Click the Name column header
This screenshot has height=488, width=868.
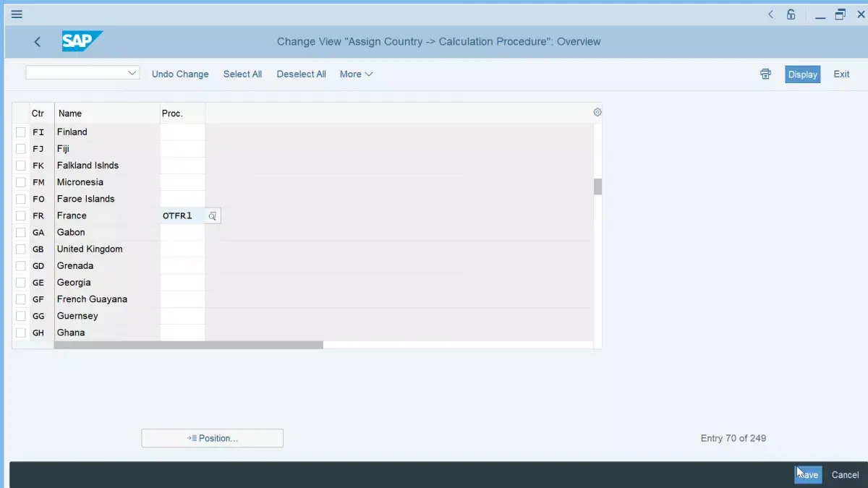click(x=107, y=114)
